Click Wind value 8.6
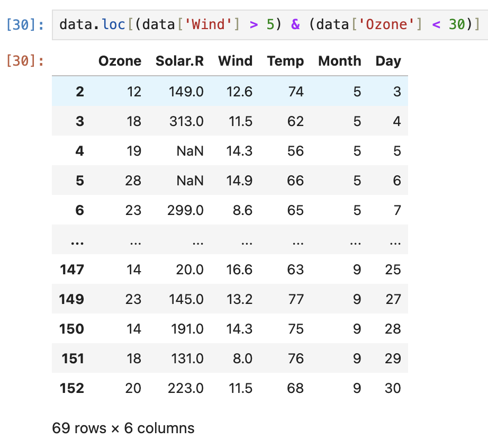488x448 pixels. (x=243, y=210)
